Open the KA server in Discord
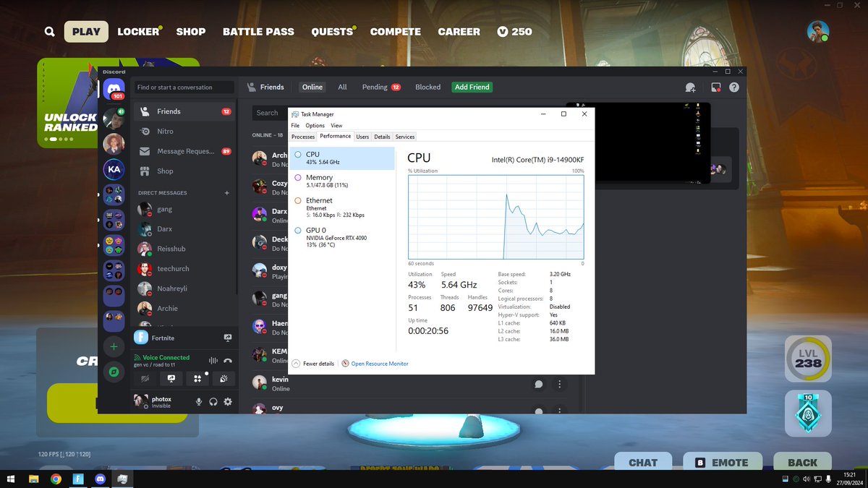 click(114, 170)
